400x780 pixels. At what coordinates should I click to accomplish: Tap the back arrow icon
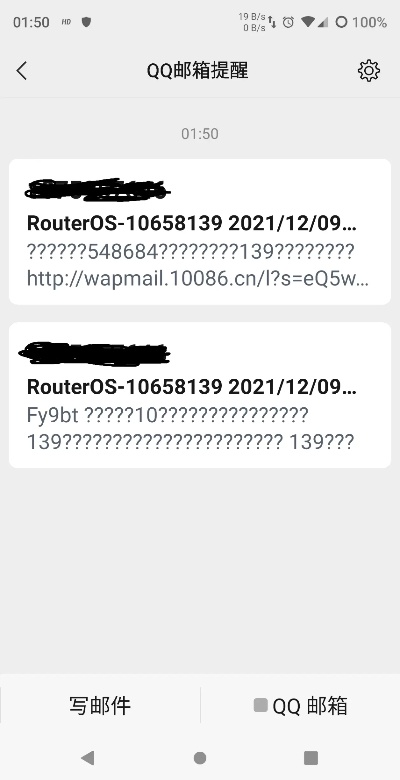coord(21,71)
